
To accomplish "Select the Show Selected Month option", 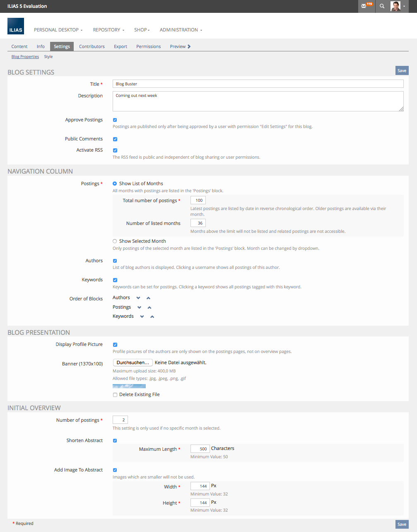I will pos(115,241).
